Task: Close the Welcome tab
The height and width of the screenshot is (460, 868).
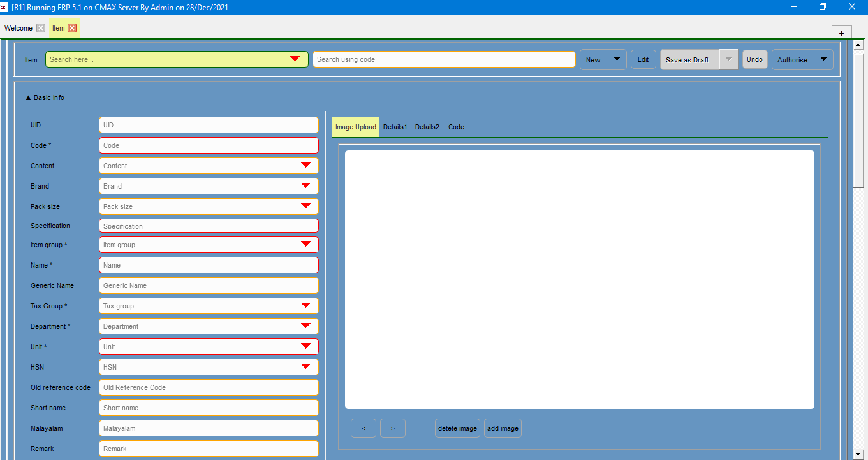Action: point(41,28)
